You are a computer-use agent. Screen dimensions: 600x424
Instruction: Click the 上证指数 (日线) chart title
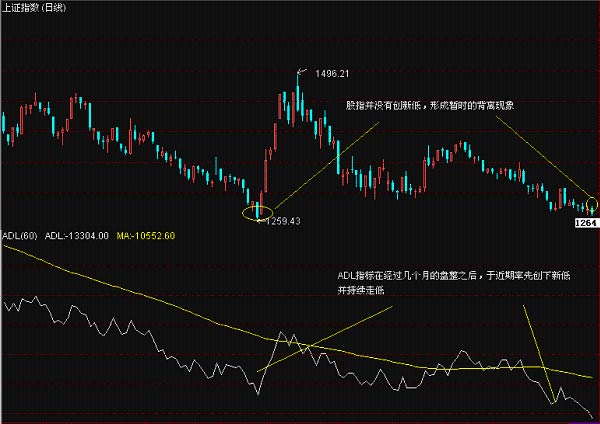(34, 7)
